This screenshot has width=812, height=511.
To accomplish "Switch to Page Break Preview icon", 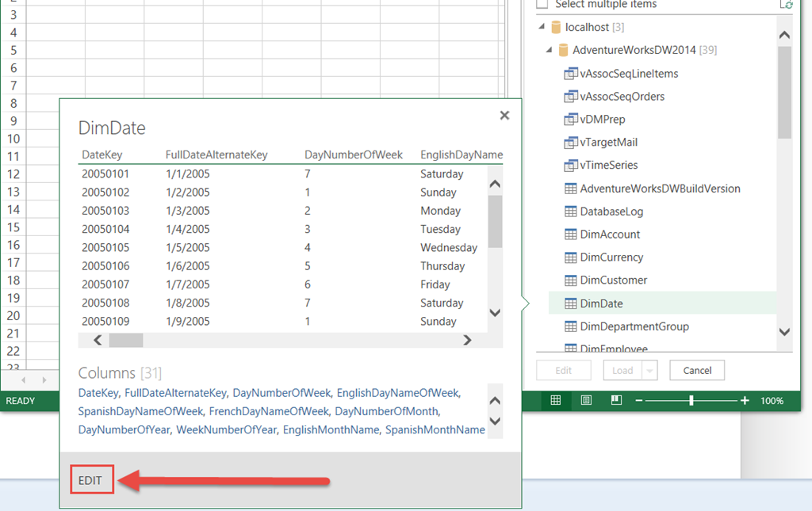I will pyautogui.click(x=616, y=401).
